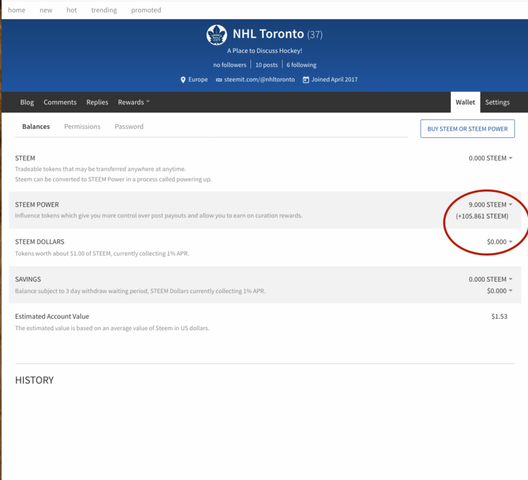Open the Savings 0.000 STEEM dropdown

[x=490, y=279]
